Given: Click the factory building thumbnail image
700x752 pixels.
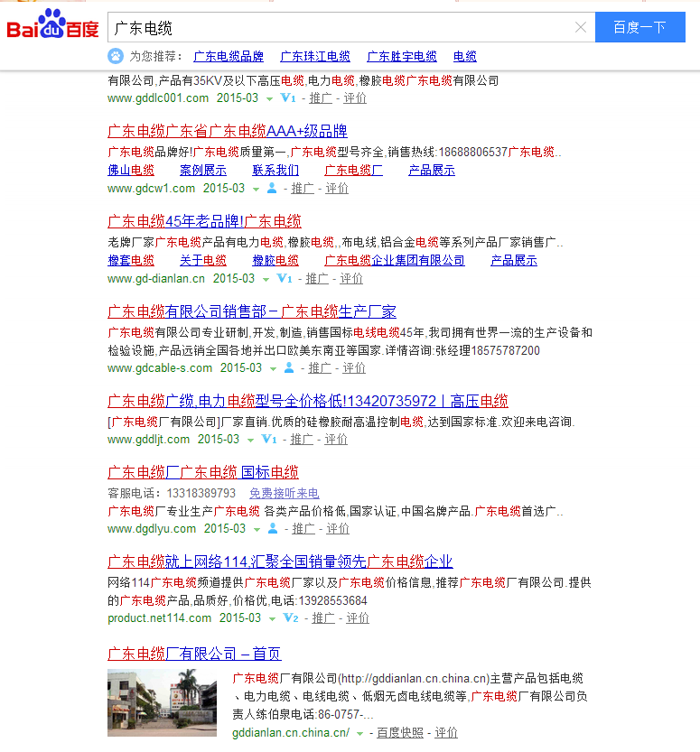Looking at the screenshot, I should (163, 702).
